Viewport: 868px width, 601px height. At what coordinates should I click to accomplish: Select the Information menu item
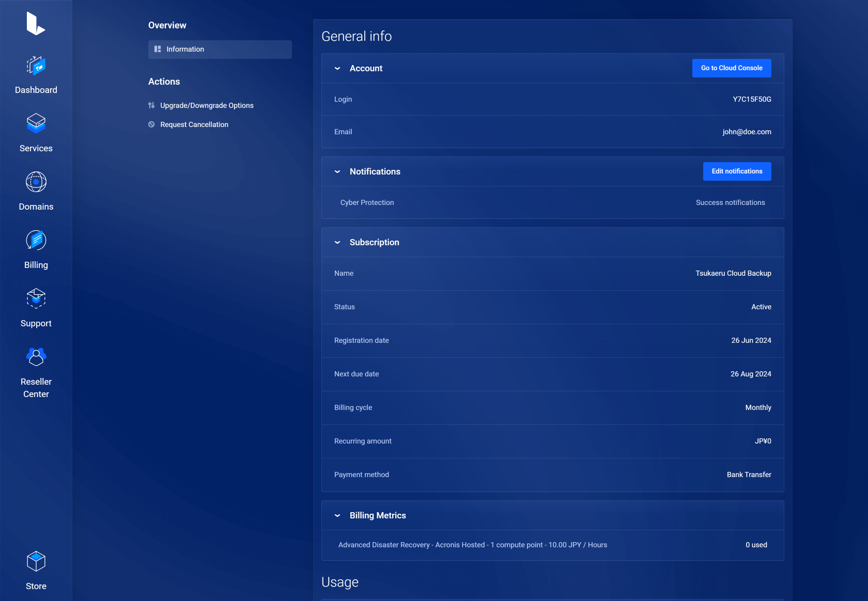click(220, 50)
